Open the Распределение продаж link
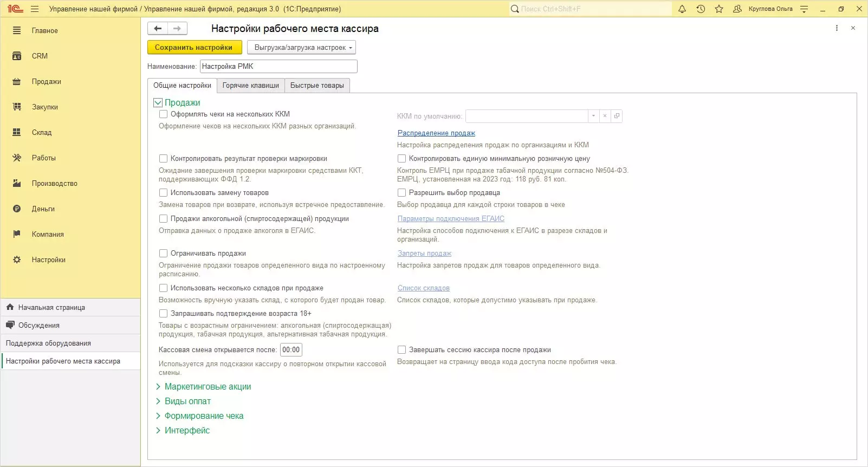This screenshot has height=467, width=868. (x=436, y=133)
